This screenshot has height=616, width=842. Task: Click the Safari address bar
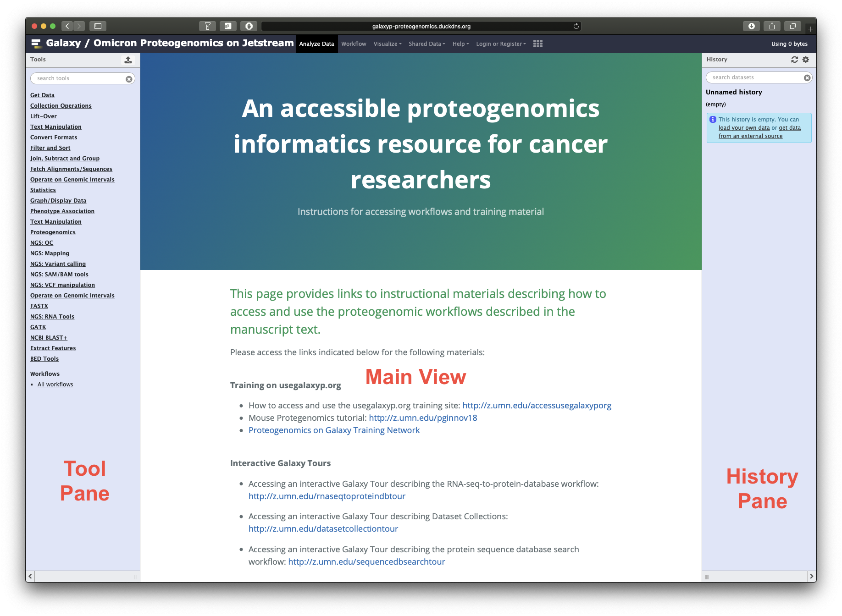click(x=421, y=26)
